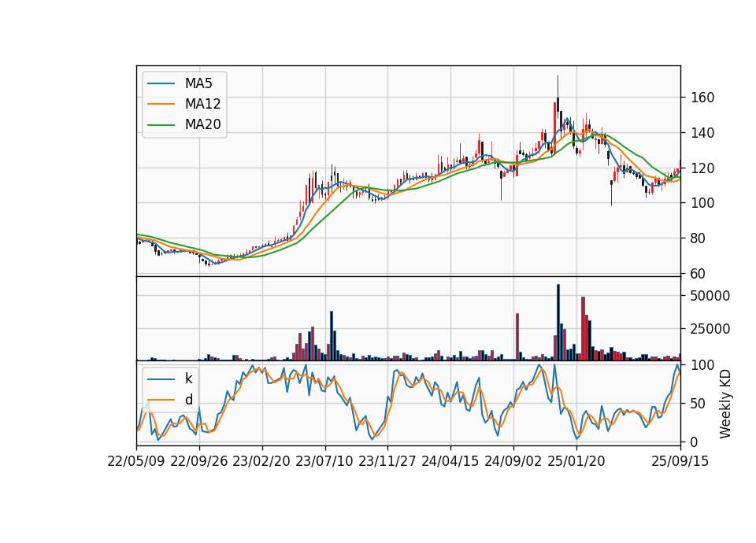
Task: Click the green MA20 legend line sample
Action: 161,125
